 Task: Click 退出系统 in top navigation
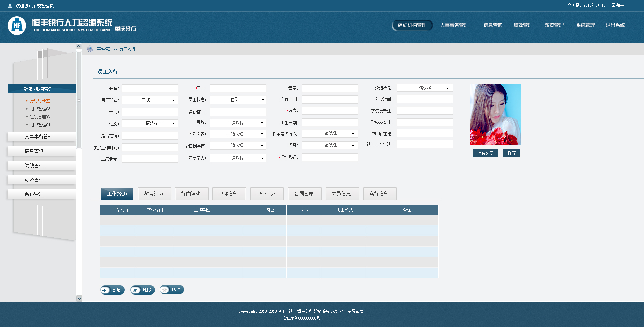pos(615,25)
